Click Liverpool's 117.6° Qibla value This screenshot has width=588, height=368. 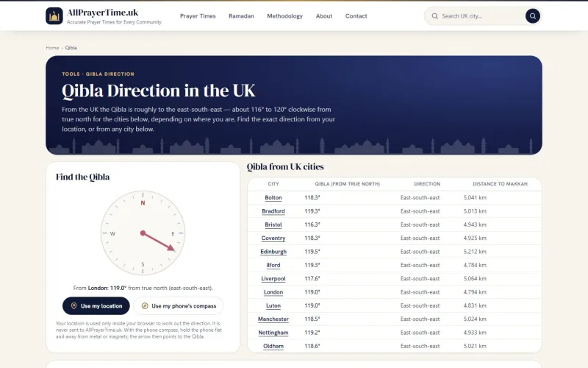click(x=312, y=279)
